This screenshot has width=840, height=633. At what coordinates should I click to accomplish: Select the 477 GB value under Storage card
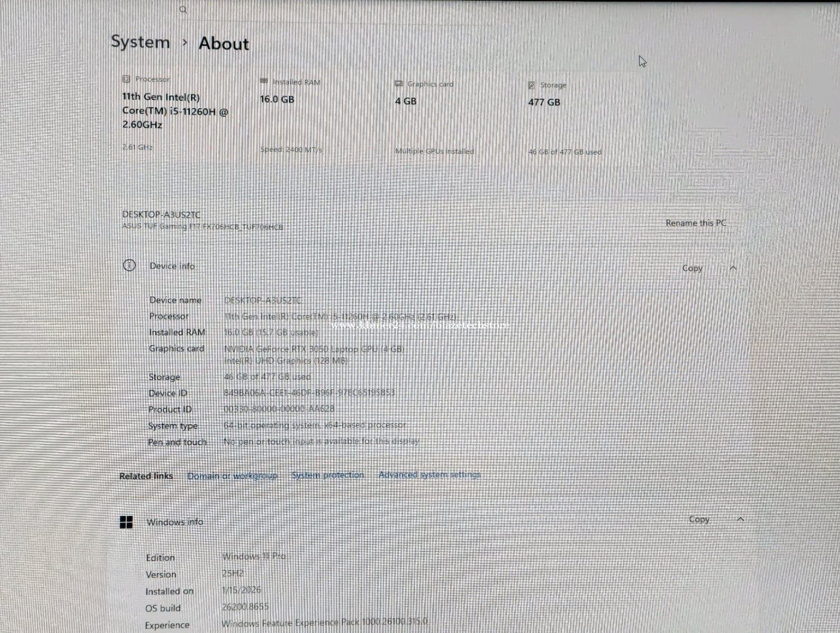(544, 102)
